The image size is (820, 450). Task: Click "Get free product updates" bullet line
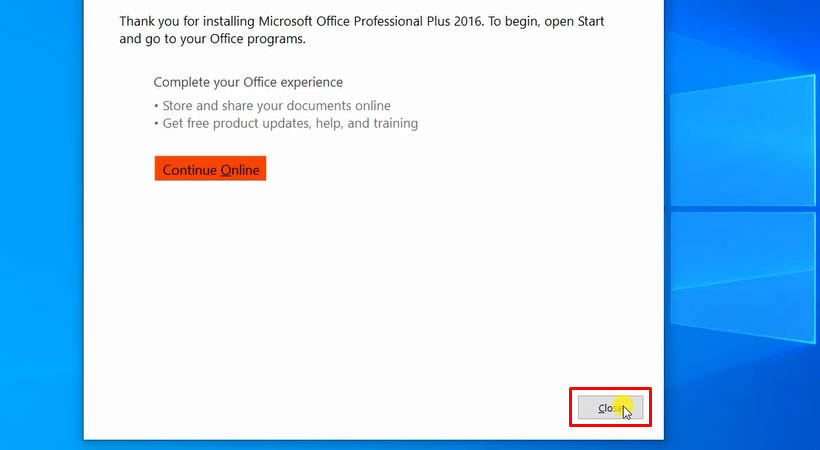pyautogui.click(x=290, y=123)
